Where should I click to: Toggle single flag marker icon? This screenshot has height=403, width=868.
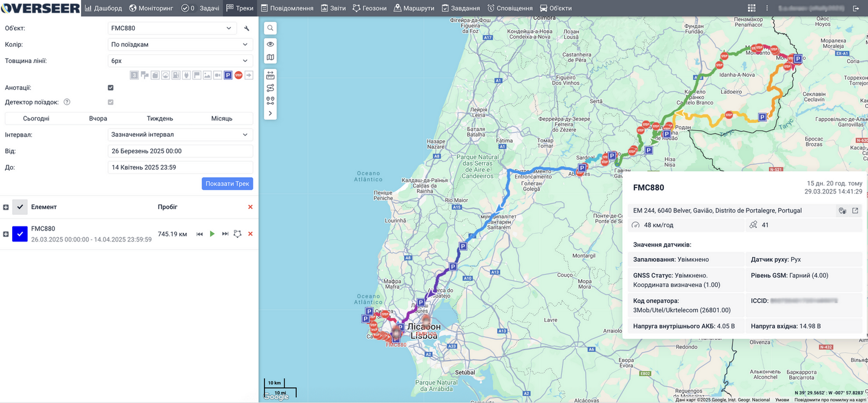197,75
